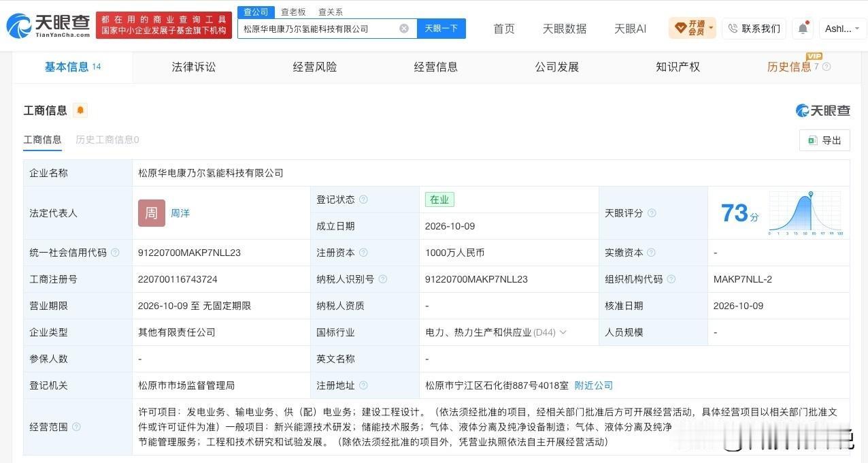868x463 pixels.
Task: Click help icon next to 天眼评分
Action: tap(652, 213)
